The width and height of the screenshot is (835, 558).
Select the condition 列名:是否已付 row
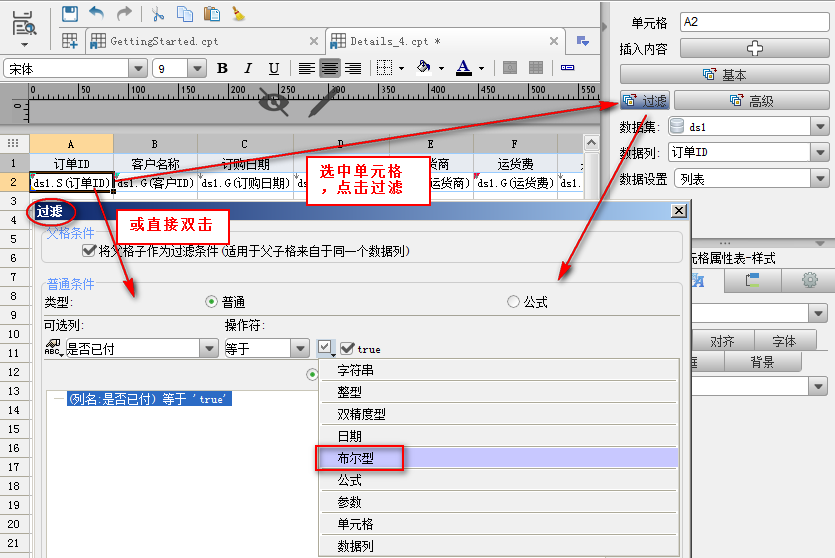pyautogui.click(x=149, y=399)
